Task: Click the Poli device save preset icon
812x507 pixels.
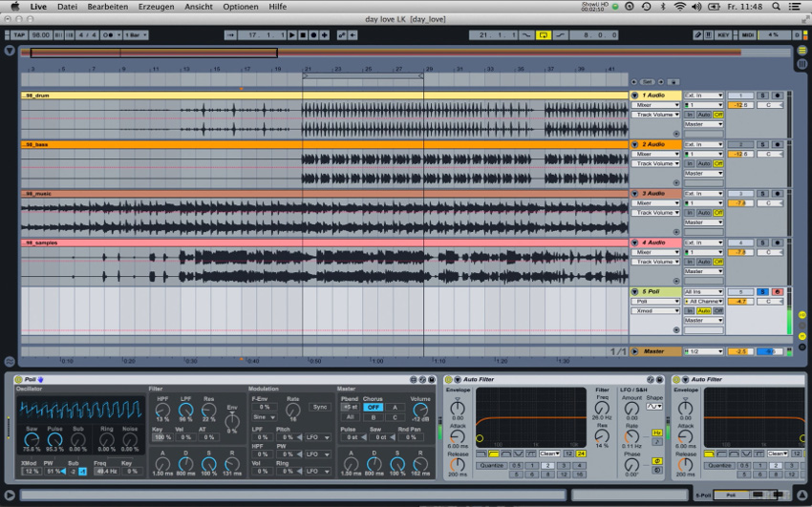Action: [x=432, y=379]
